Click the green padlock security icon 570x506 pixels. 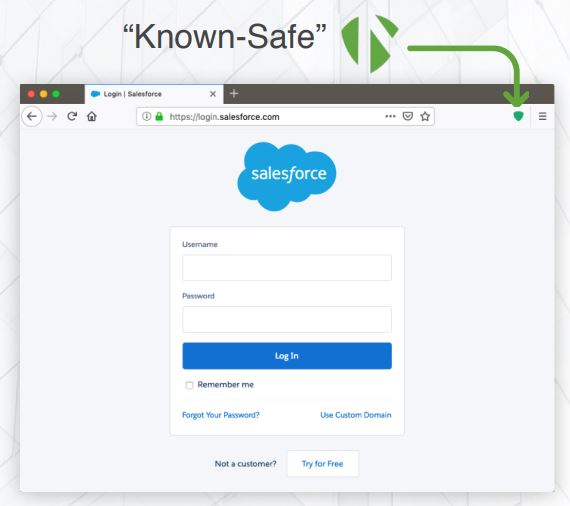159,116
